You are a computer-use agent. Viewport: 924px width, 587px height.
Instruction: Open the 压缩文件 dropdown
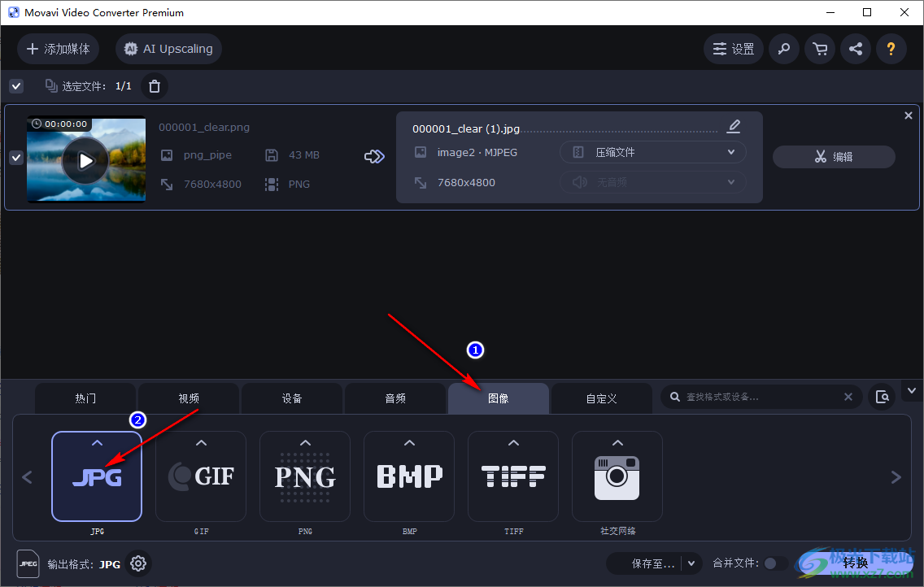click(653, 153)
